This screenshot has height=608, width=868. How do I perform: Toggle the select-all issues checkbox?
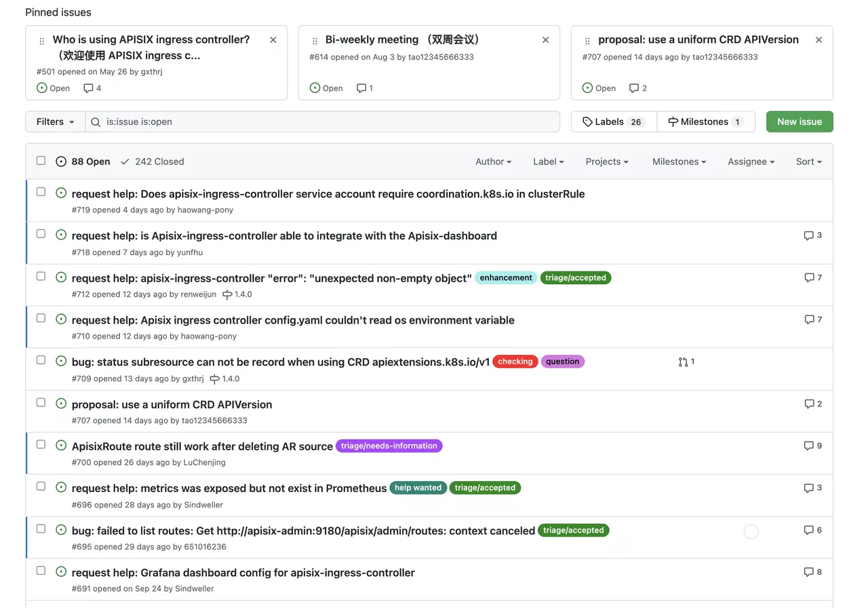coord(41,161)
